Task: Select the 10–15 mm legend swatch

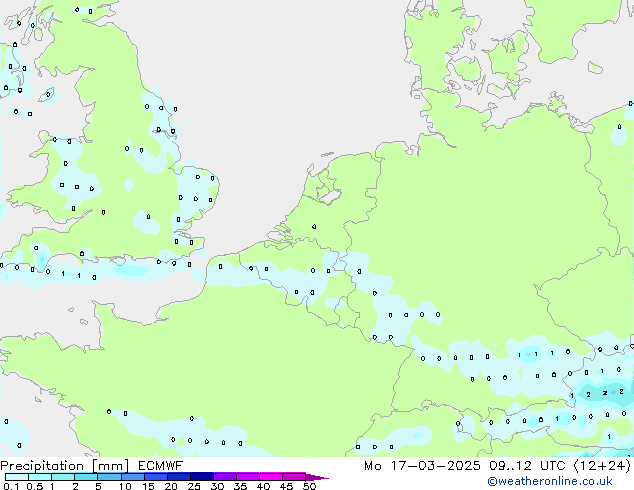Action: (132, 477)
